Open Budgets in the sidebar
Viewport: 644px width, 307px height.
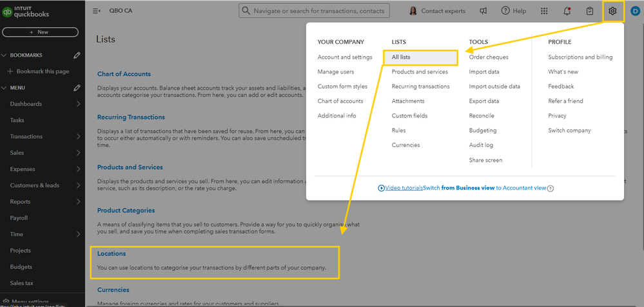[x=21, y=267]
